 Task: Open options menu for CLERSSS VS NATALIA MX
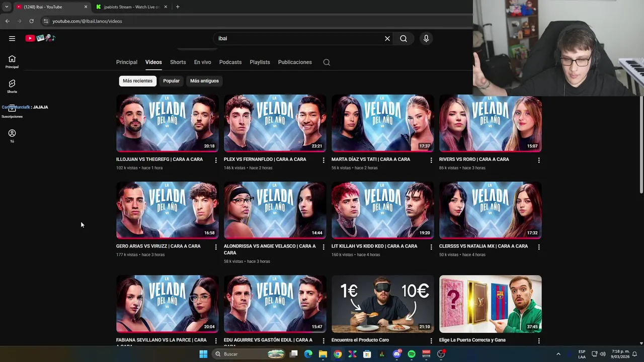tap(539, 247)
